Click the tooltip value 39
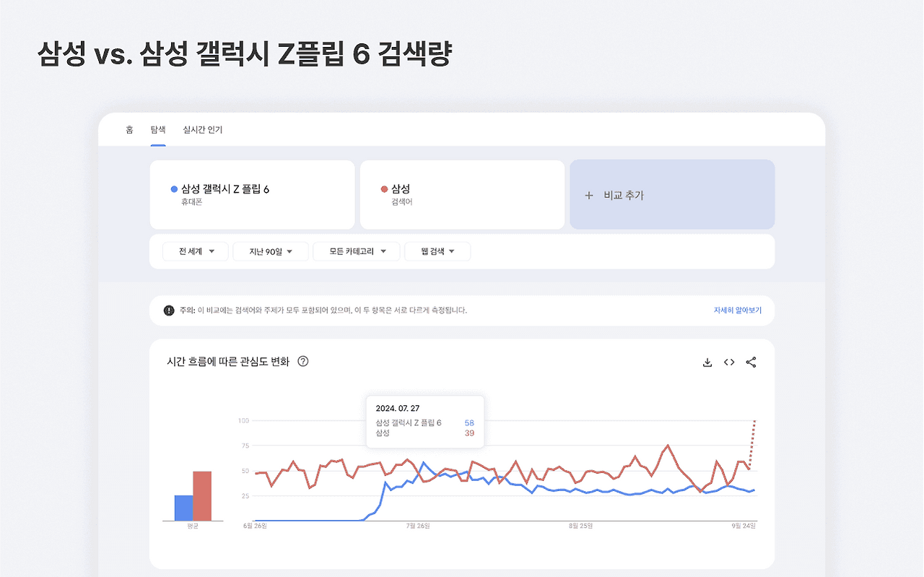Screen dimensions: 924x577 469,433
